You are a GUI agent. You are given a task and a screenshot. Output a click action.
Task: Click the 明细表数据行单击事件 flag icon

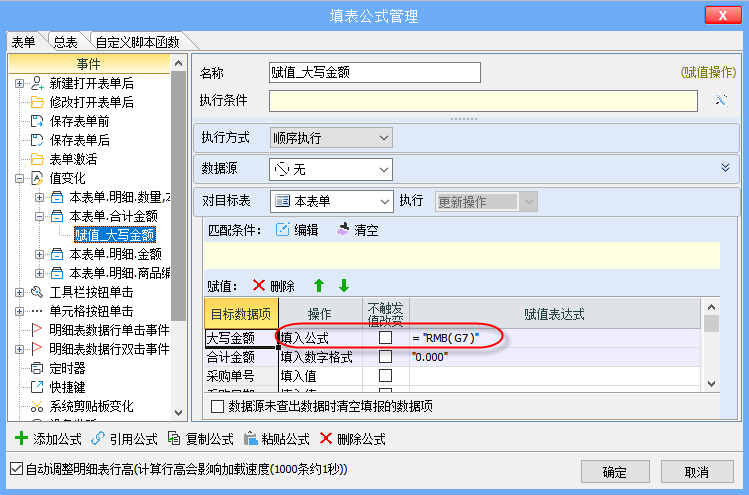click(x=37, y=330)
